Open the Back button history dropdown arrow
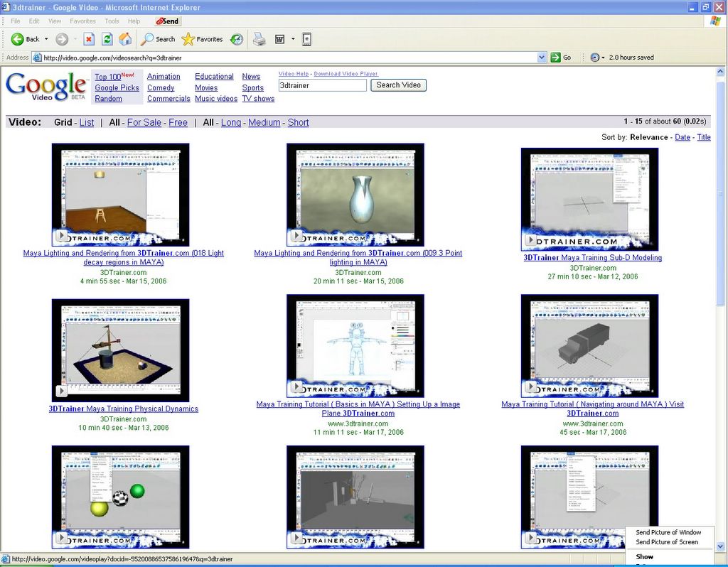 (x=46, y=40)
